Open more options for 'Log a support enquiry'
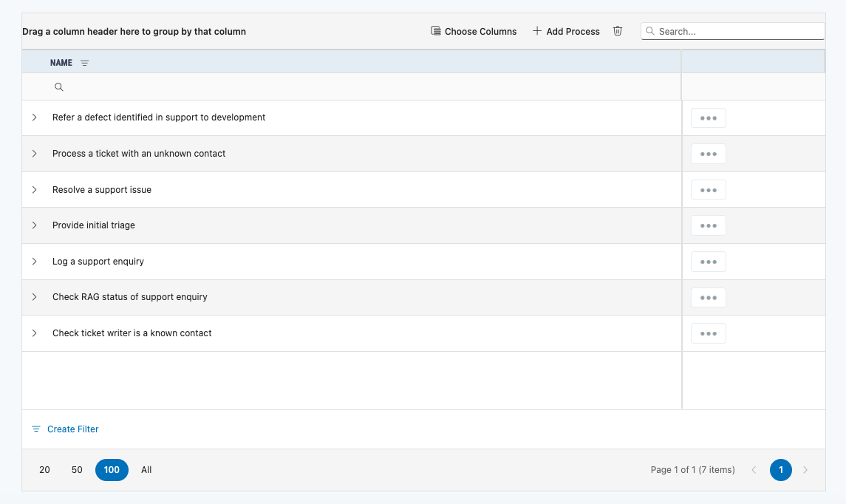This screenshot has height=504, width=846. click(x=709, y=262)
